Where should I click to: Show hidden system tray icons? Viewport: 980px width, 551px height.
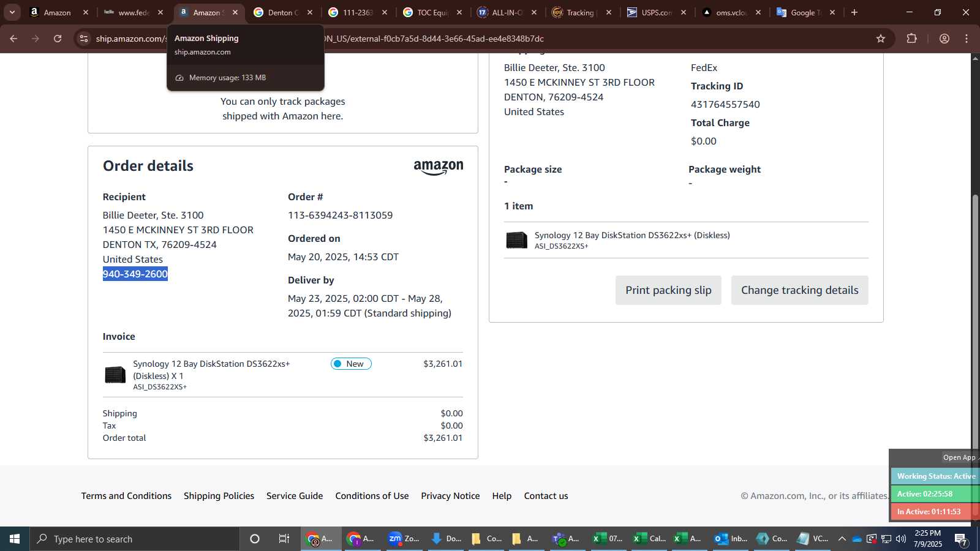[x=842, y=539]
